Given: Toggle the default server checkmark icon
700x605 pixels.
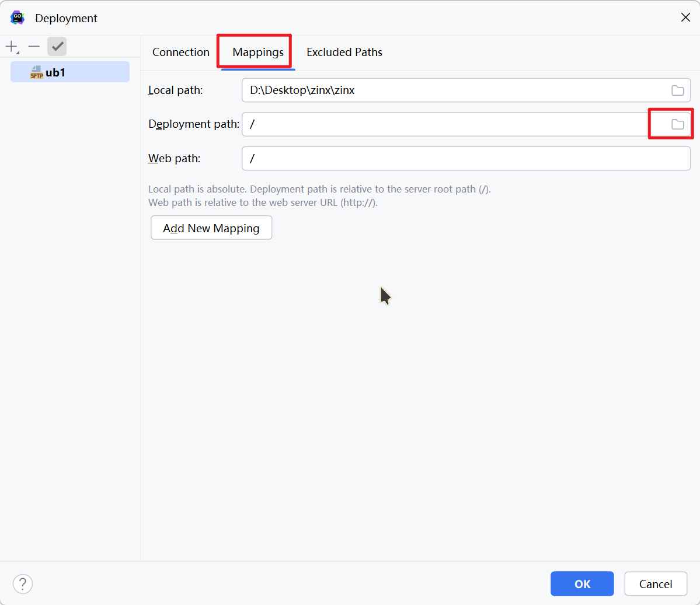Looking at the screenshot, I should coord(57,47).
